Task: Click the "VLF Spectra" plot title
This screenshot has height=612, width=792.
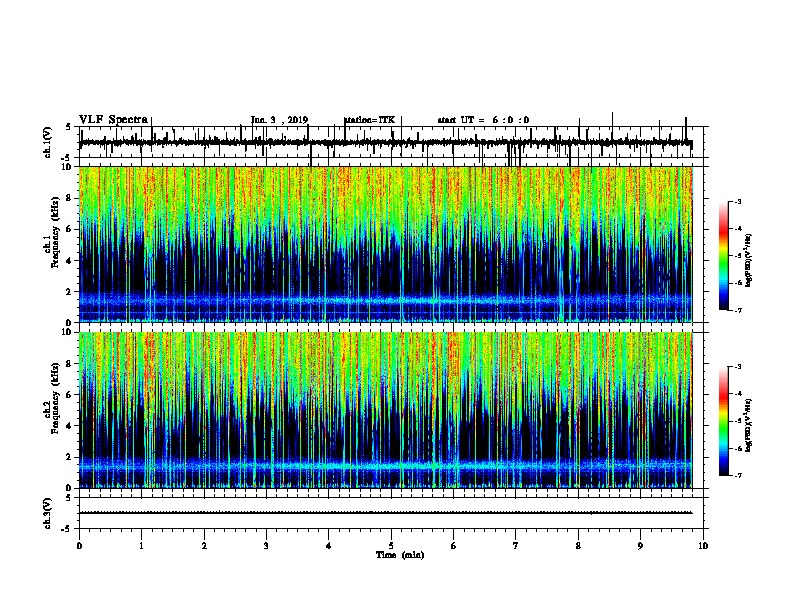Action: (114, 120)
